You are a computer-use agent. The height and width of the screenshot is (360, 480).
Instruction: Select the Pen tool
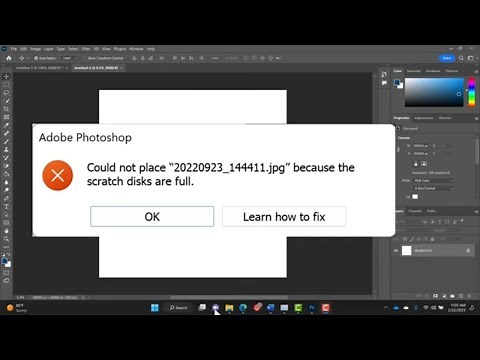tap(6, 198)
